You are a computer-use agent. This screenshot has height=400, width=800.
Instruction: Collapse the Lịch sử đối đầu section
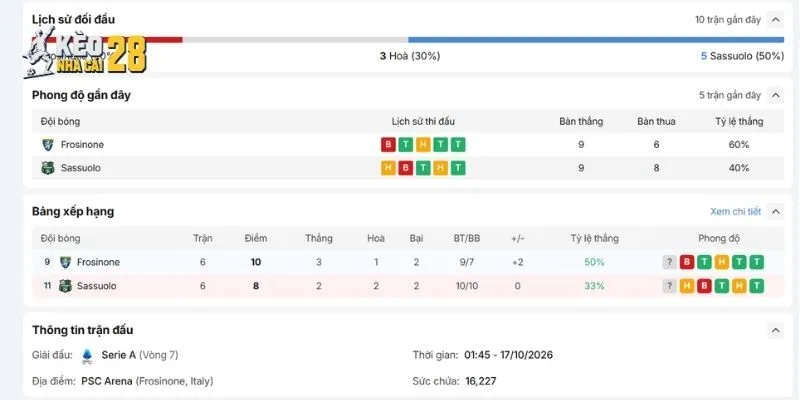coord(776,20)
